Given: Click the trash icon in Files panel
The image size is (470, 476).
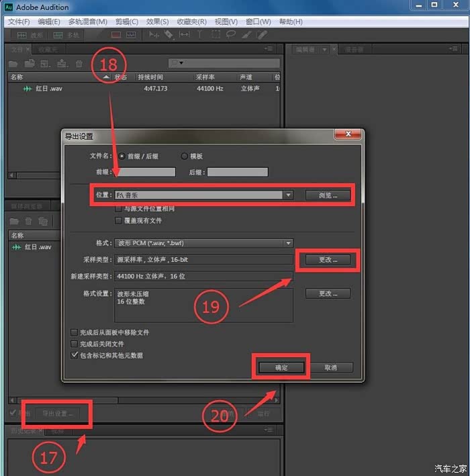Looking at the screenshot, I should point(79,64).
